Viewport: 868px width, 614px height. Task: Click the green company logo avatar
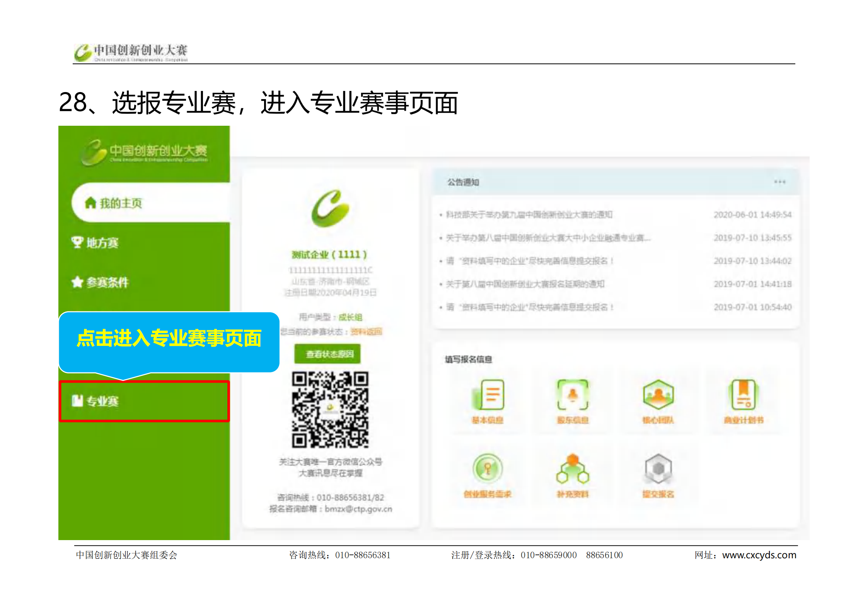[331, 208]
